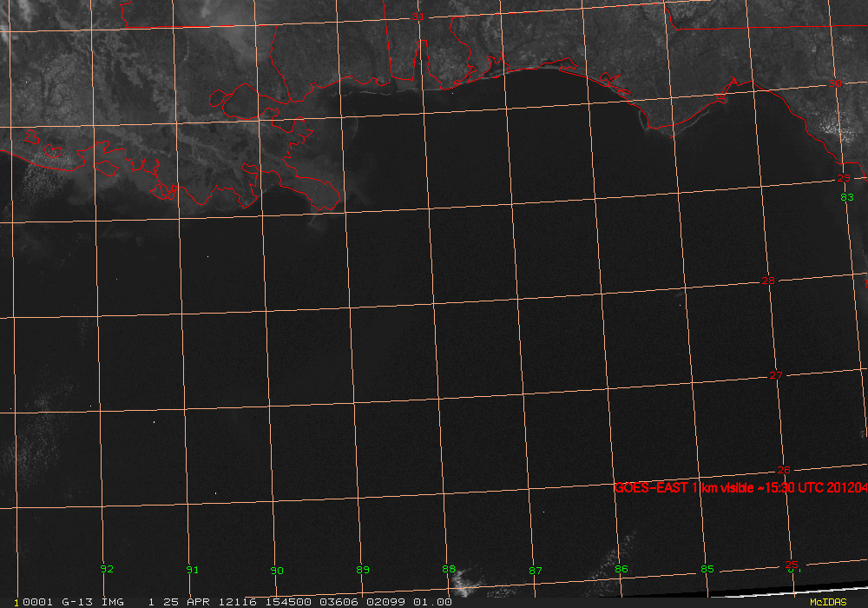Click the 25 APR date in status line
This screenshot has width=868, height=608.
(187, 602)
